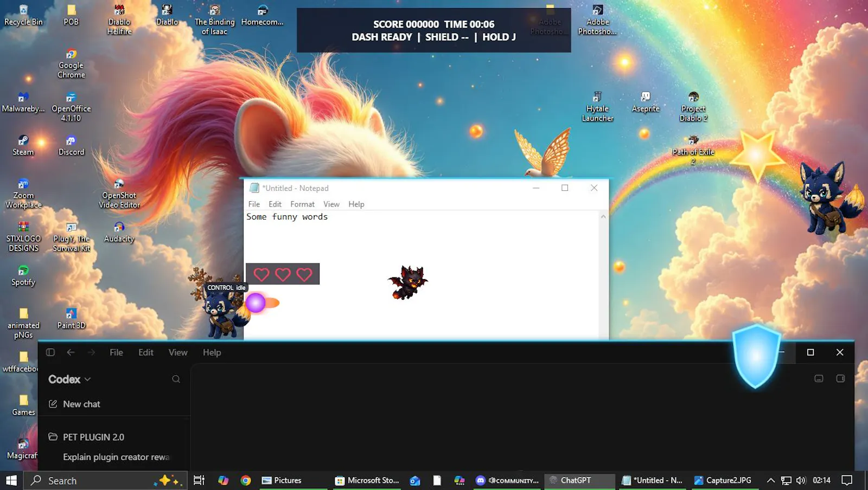Viewport: 868px width, 490px height.
Task: Open Aseprite desktop shortcut
Action: click(646, 102)
